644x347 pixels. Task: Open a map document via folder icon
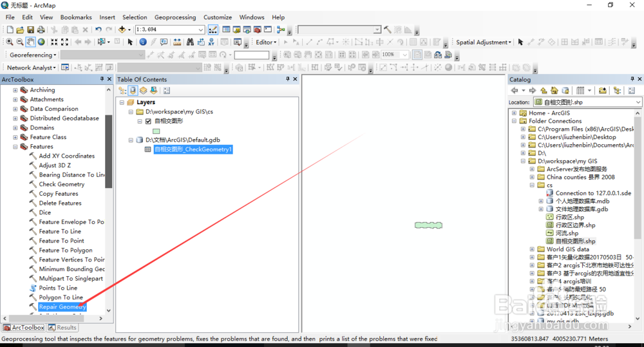20,30
